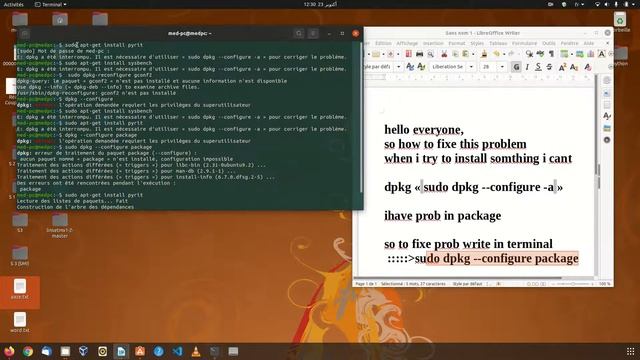Open Visual Studio Code from the dock
The image size is (640, 360).
pos(177,351)
